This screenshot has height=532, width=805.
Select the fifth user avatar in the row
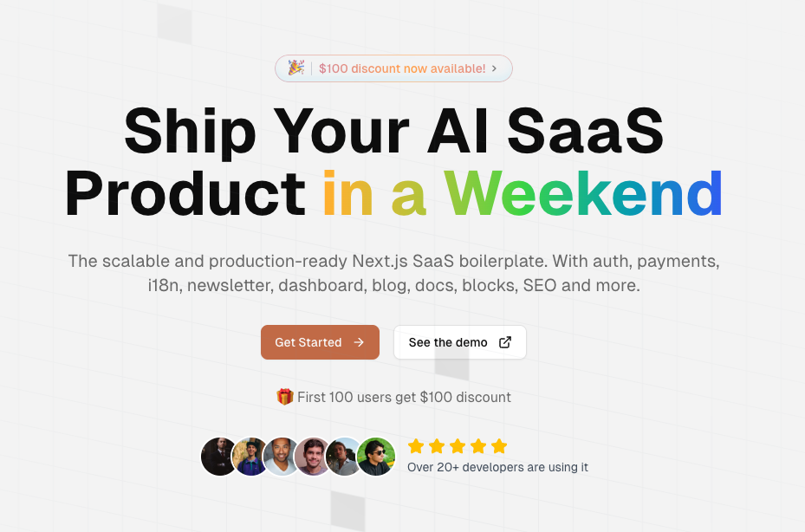pyautogui.click(x=344, y=457)
